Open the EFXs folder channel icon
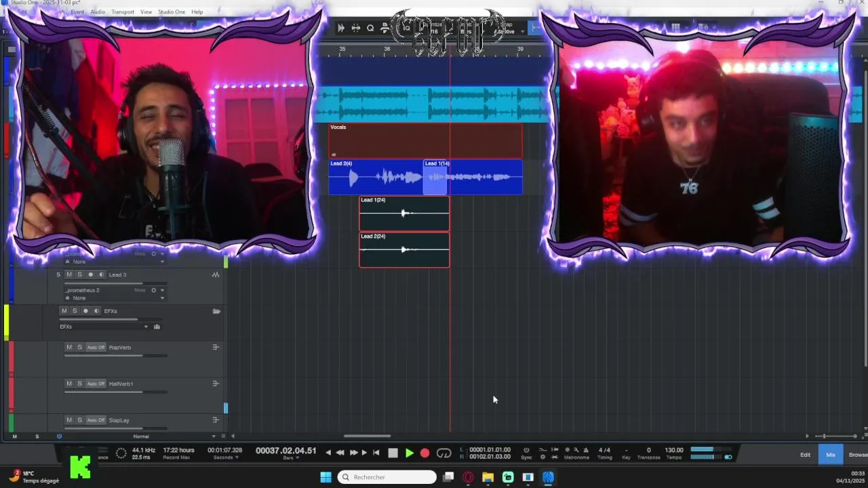 (157, 327)
